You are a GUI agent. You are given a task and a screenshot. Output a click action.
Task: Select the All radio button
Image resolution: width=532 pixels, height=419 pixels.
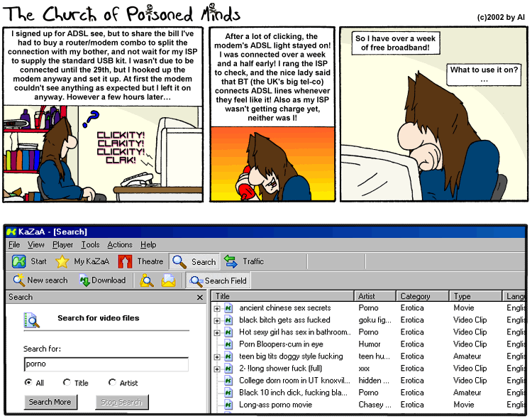tap(28, 382)
